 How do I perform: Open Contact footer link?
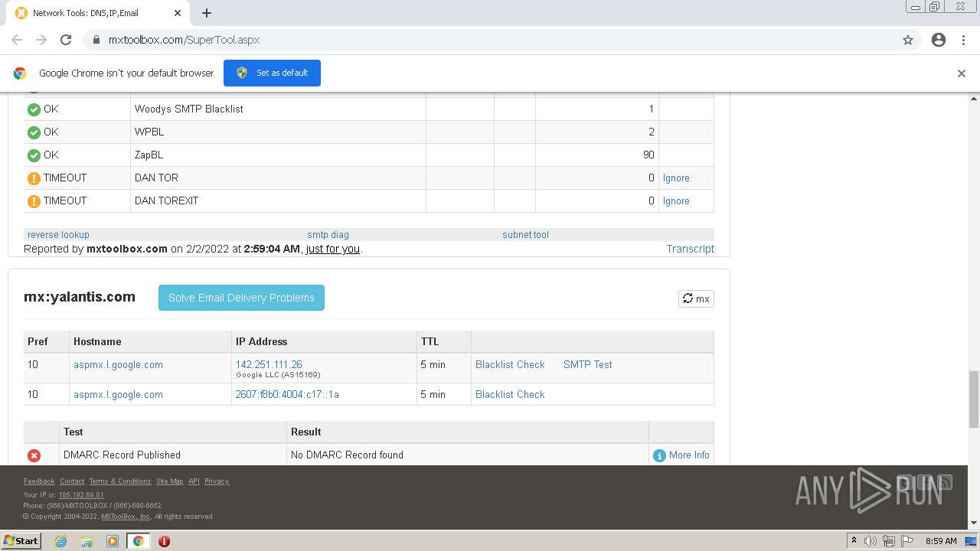click(x=72, y=481)
